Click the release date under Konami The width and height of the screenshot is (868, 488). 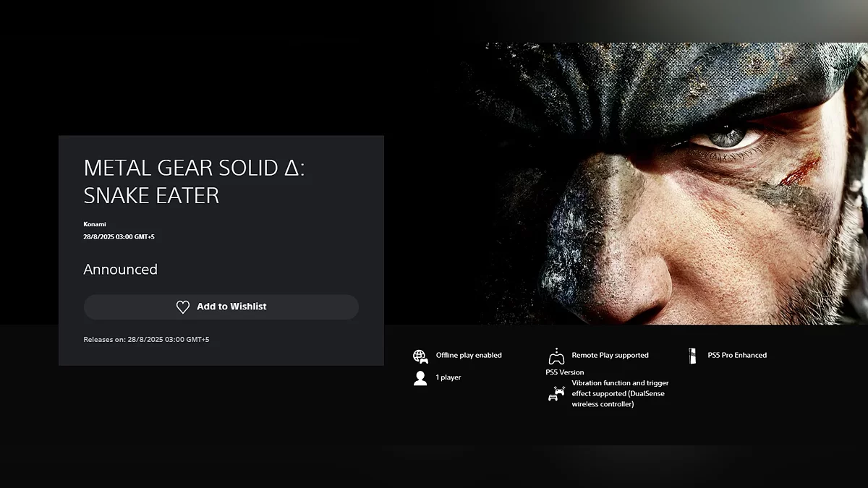pos(119,236)
